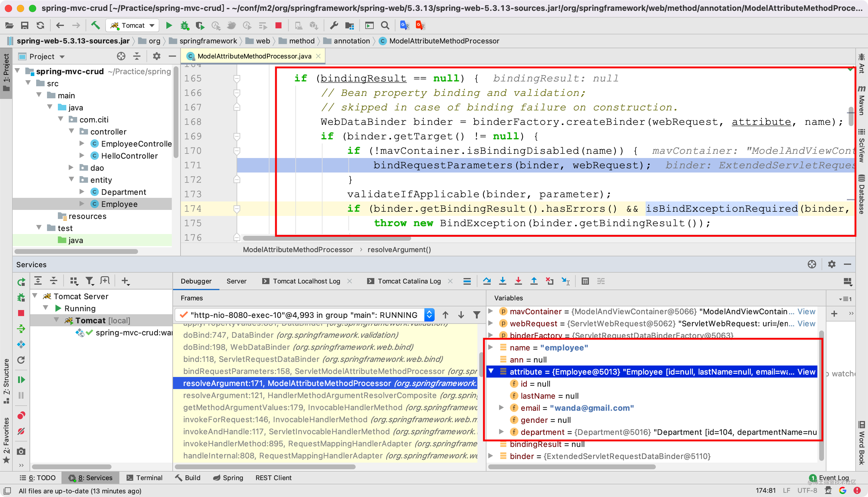Open the REST Client tool window
The width and height of the screenshot is (868, 497).
[274, 478]
